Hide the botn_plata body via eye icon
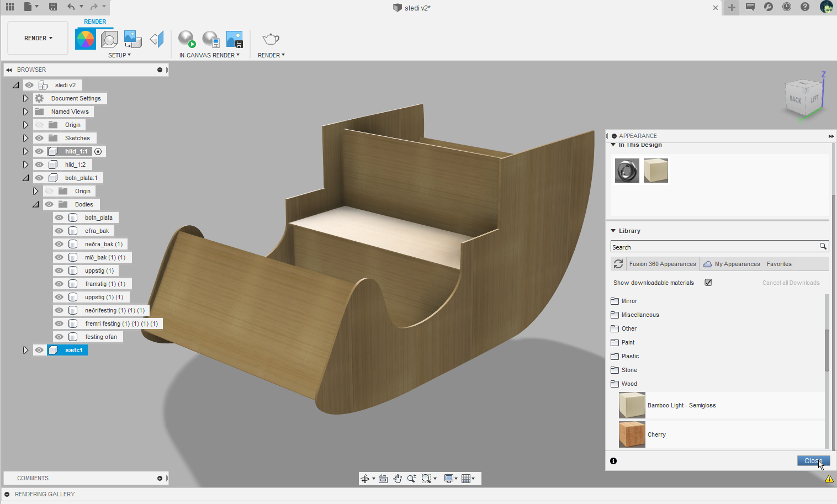The width and height of the screenshot is (837, 504). pyautogui.click(x=59, y=217)
